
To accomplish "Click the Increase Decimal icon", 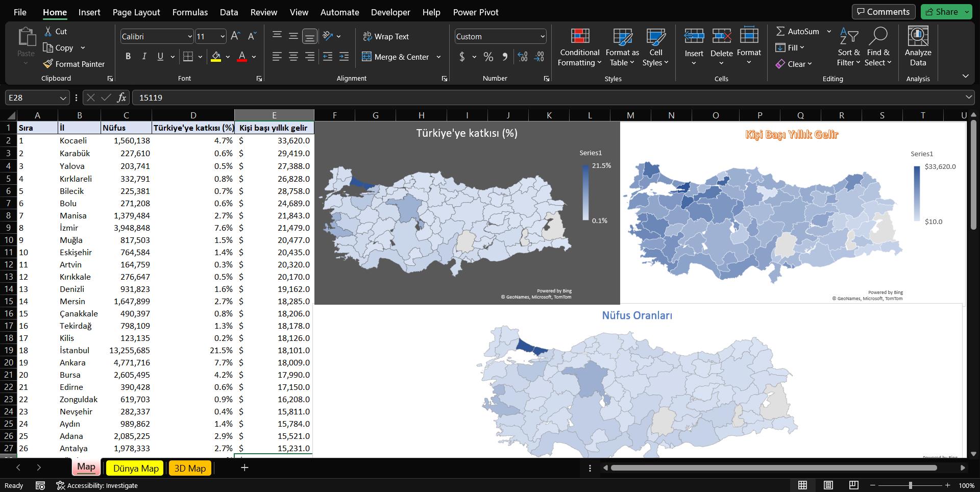I will [522, 57].
